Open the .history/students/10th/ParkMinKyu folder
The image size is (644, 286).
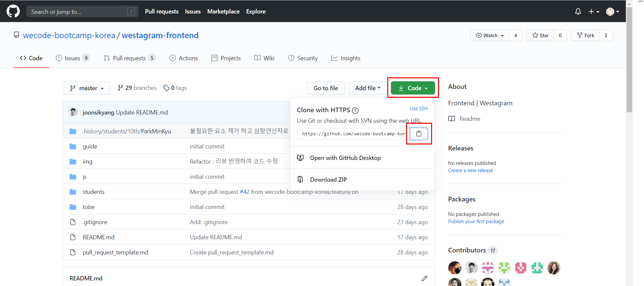coord(127,131)
